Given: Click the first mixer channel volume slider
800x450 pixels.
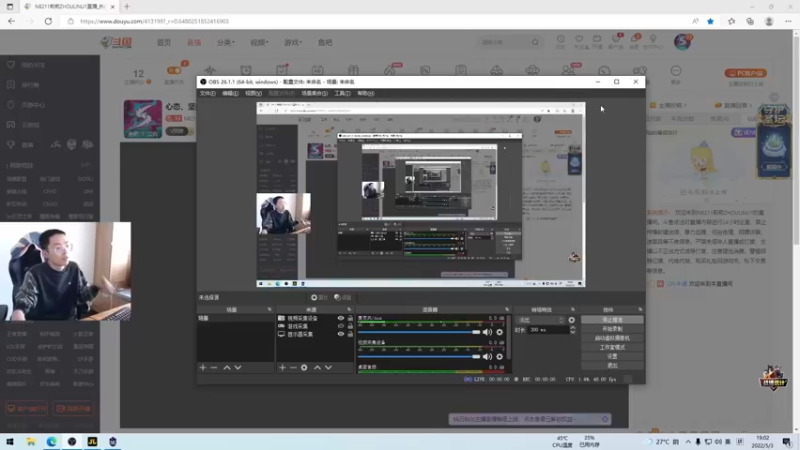Looking at the screenshot, I should point(419,332).
